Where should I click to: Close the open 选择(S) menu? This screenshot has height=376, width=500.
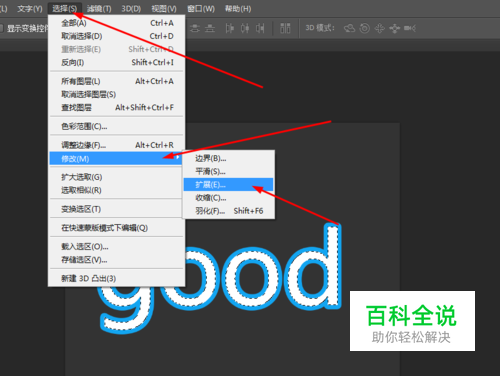click(x=65, y=9)
